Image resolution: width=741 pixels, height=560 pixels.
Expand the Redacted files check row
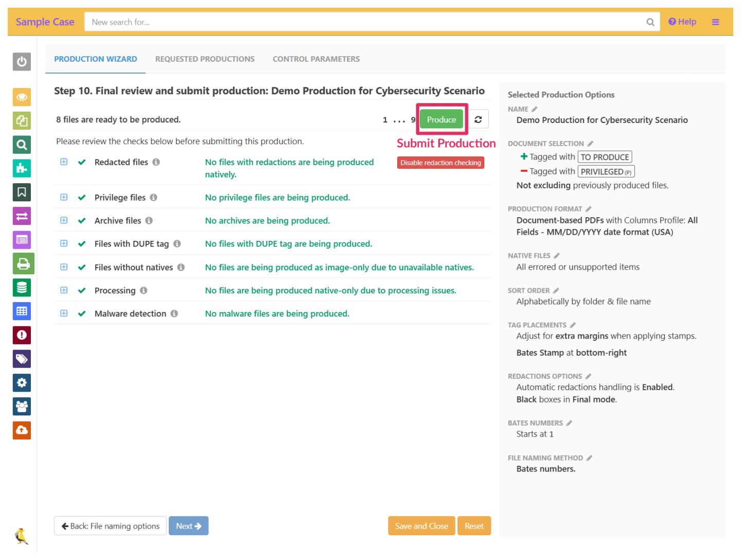[x=64, y=162]
